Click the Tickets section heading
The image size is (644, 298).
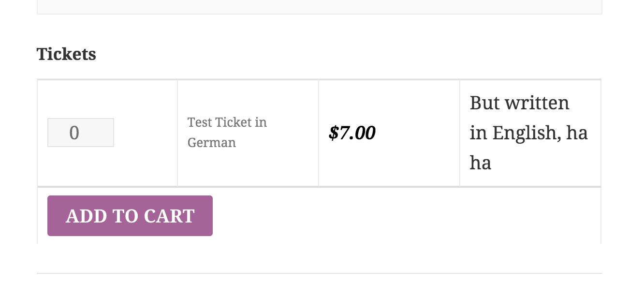[66, 54]
